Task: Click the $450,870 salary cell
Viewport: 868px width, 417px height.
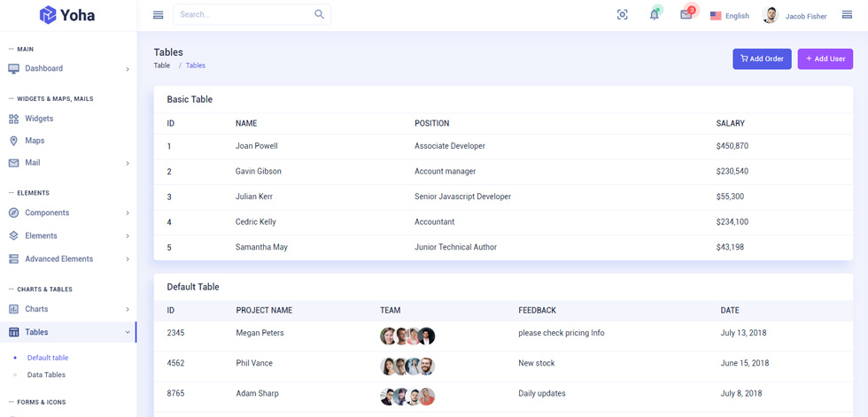Action: [732, 146]
